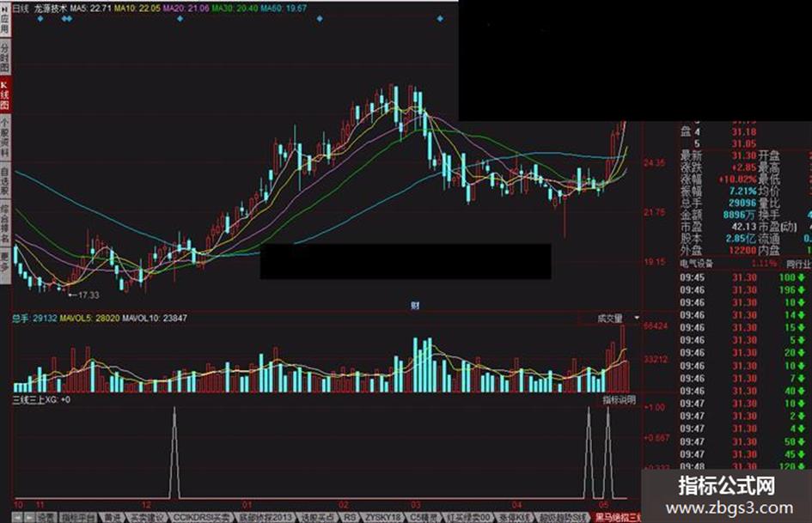Select the ZYSKY18 indicator tab

click(383, 517)
